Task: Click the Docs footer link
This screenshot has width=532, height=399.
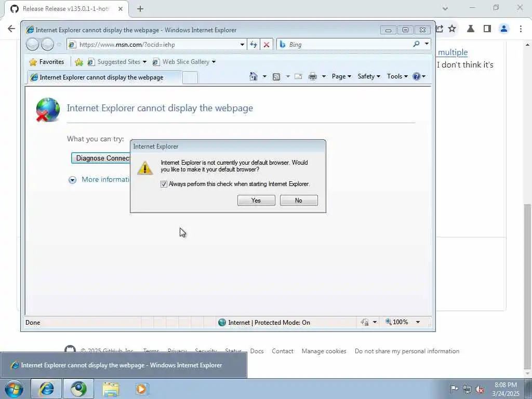Action: 257,351
